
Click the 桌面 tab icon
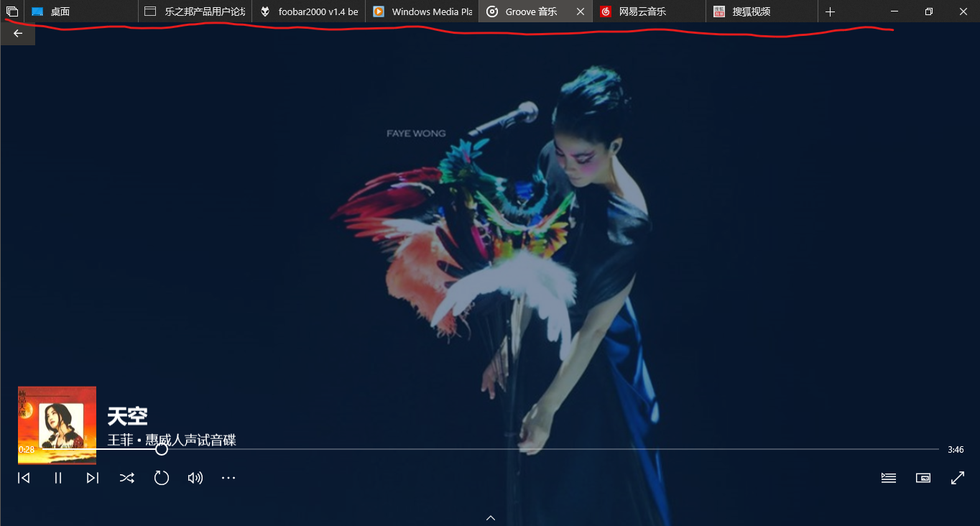tap(37, 11)
